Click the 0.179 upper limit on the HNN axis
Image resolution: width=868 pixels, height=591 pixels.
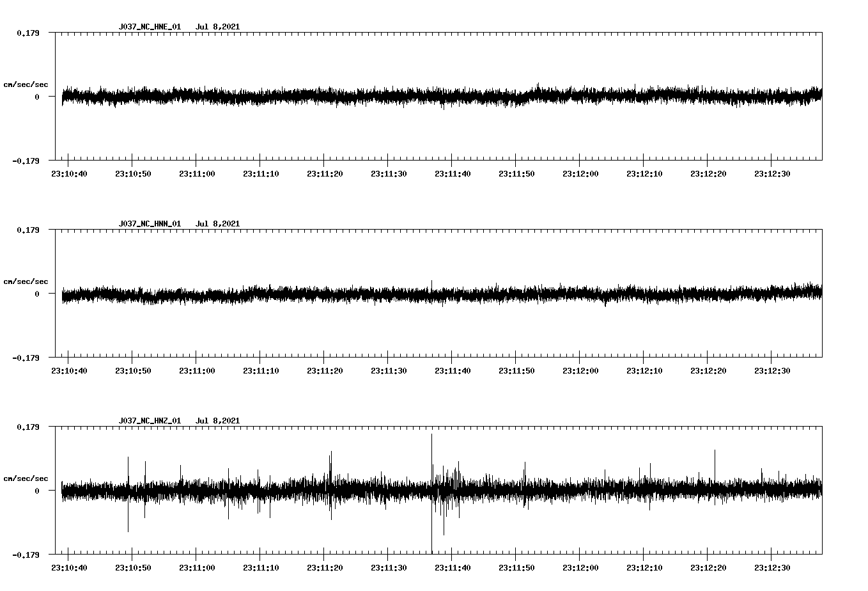(x=27, y=230)
